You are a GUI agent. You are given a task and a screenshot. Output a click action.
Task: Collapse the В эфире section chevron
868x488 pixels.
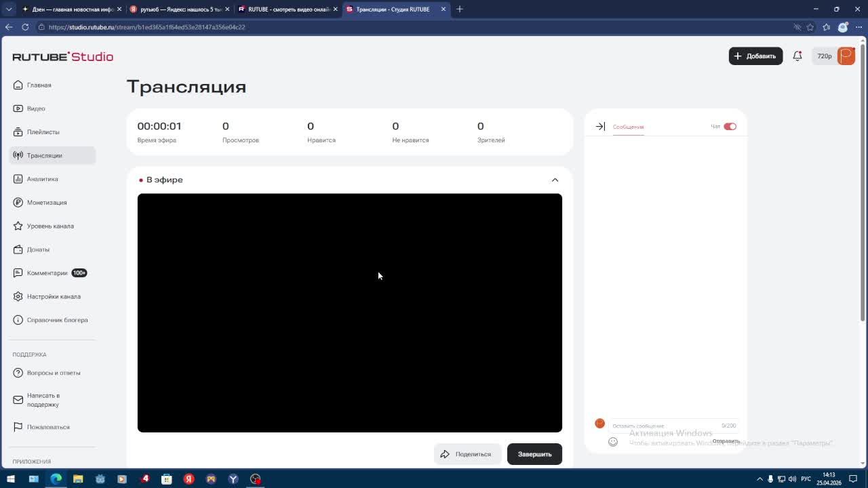(555, 180)
